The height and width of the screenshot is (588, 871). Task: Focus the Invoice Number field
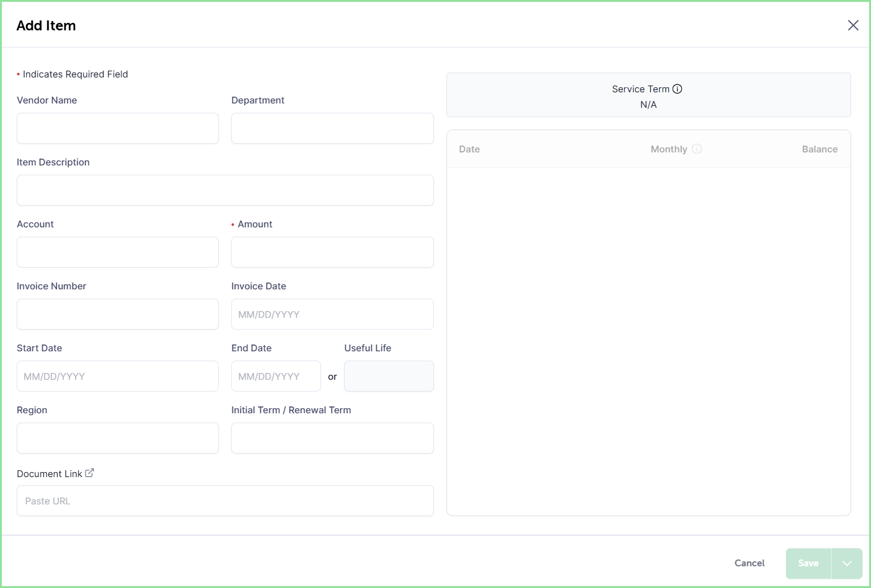(x=118, y=314)
